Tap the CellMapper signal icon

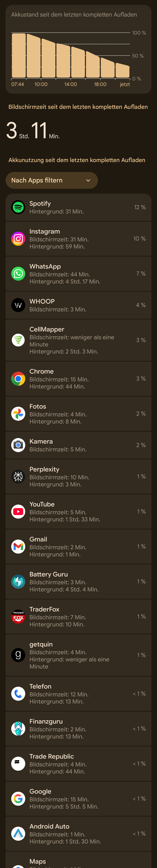coord(18,340)
